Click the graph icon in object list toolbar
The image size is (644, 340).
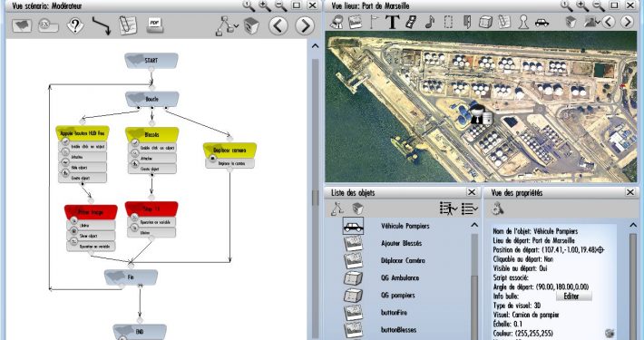coord(337,209)
